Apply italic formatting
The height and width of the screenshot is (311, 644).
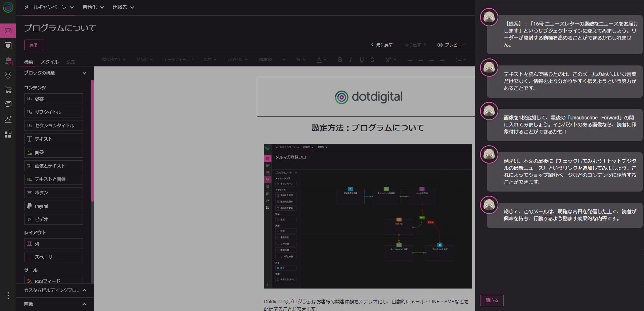coord(351,60)
